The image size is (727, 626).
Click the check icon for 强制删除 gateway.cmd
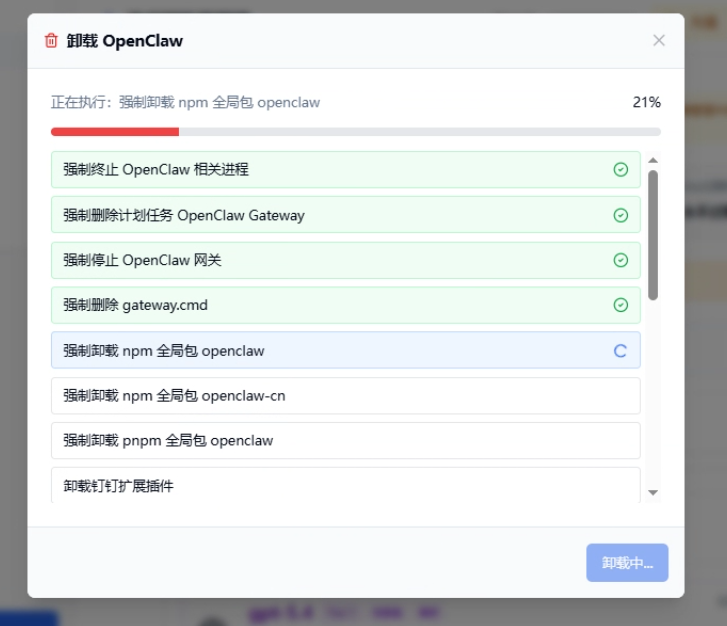click(x=621, y=305)
